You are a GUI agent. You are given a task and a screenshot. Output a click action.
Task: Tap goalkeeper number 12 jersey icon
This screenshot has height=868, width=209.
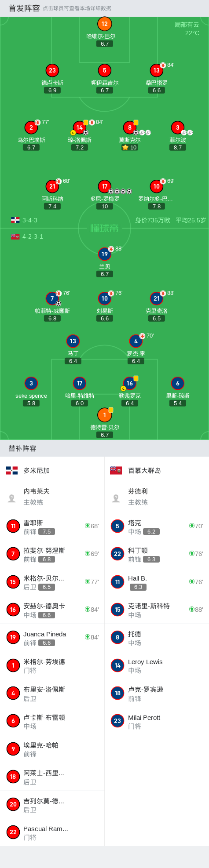104,24
